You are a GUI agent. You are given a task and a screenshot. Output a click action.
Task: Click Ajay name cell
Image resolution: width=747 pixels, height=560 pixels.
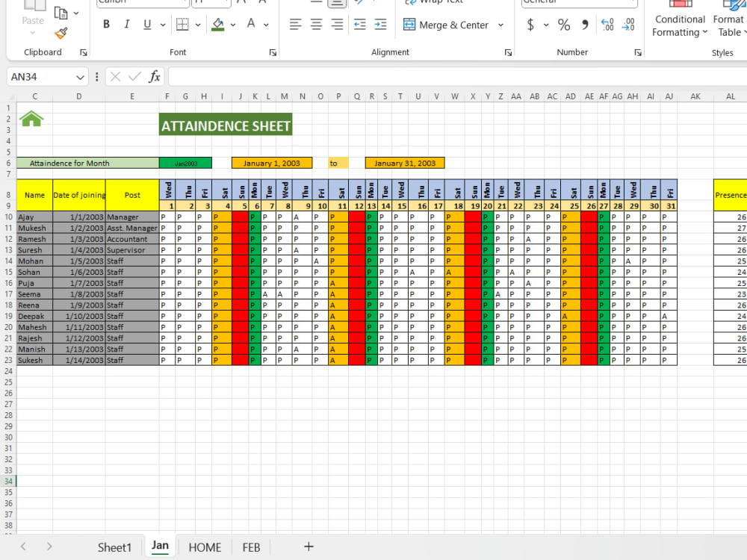[x=35, y=217]
